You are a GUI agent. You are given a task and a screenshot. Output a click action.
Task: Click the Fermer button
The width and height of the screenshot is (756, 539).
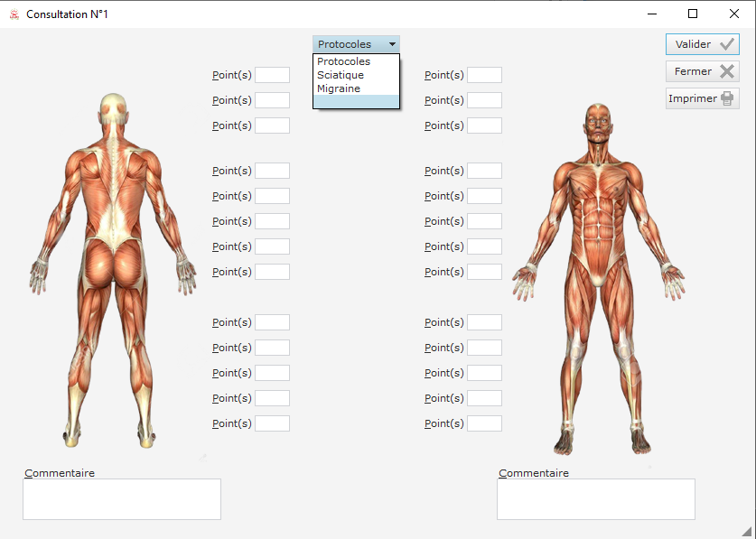702,71
